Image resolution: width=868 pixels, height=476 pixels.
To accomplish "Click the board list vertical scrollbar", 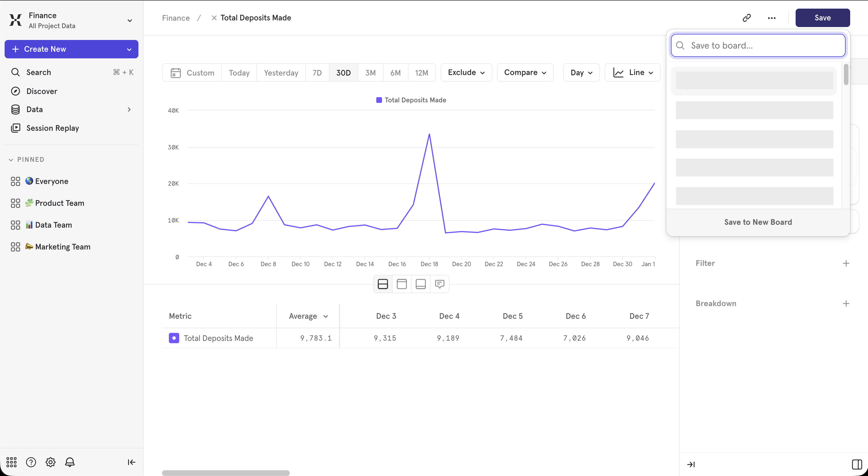I will pyautogui.click(x=846, y=75).
